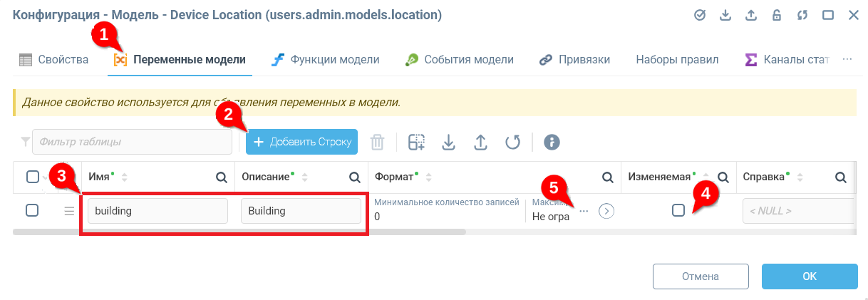Toggle the select-all rows header checkbox

(32, 177)
